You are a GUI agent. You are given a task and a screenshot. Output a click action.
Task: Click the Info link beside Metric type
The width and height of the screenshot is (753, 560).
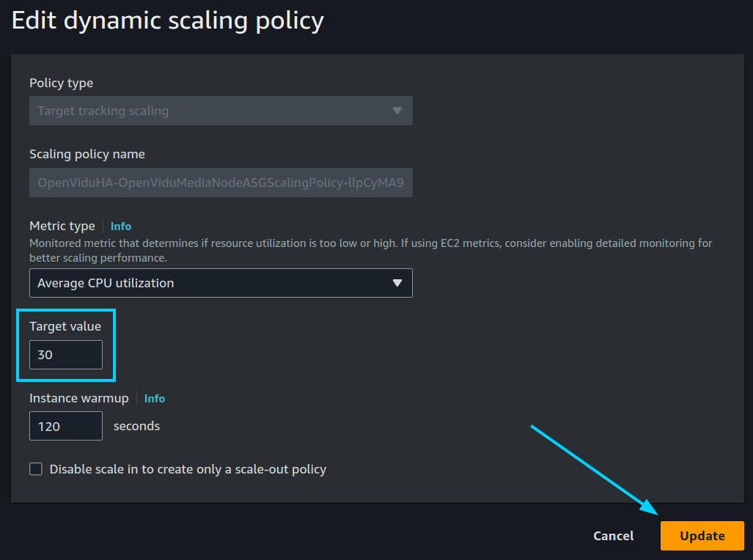tap(120, 226)
